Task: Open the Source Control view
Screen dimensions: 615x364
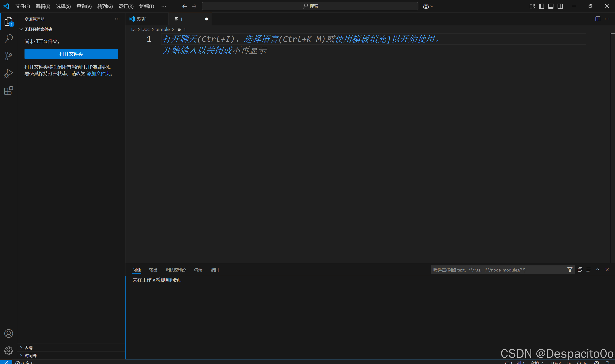Action: (9, 56)
